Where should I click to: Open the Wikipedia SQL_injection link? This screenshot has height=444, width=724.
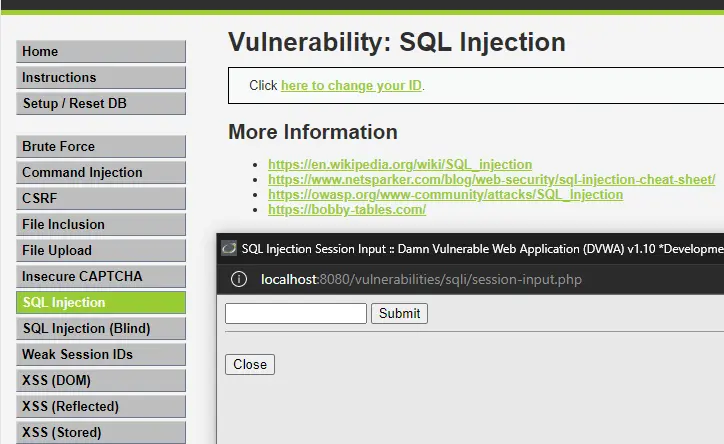click(400, 164)
